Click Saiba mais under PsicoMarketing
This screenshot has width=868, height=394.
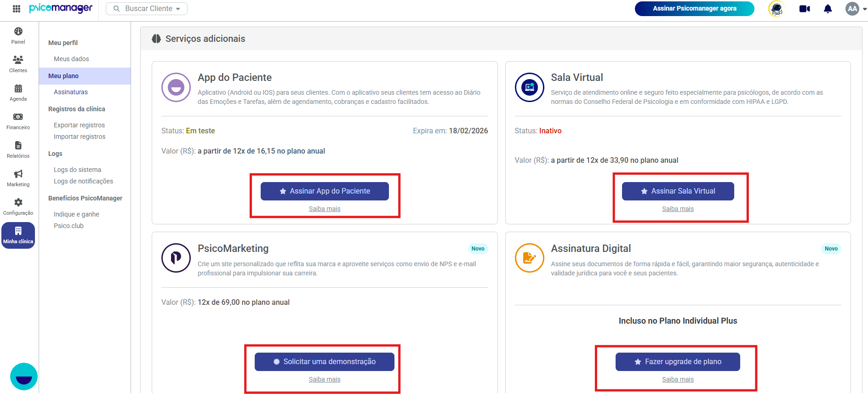tap(325, 379)
